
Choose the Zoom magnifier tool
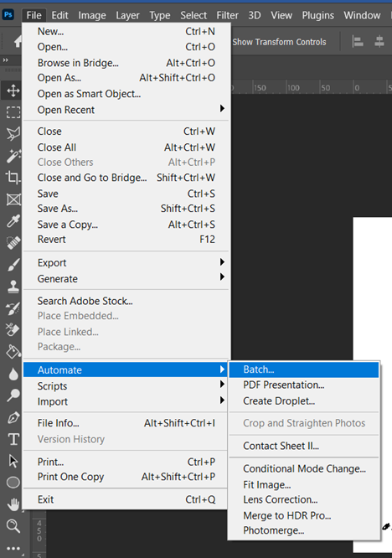pyautogui.click(x=13, y=525)
